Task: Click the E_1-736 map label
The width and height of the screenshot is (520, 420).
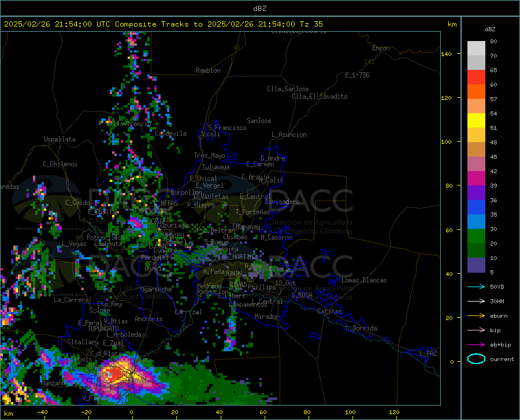Action: (357, 75)
